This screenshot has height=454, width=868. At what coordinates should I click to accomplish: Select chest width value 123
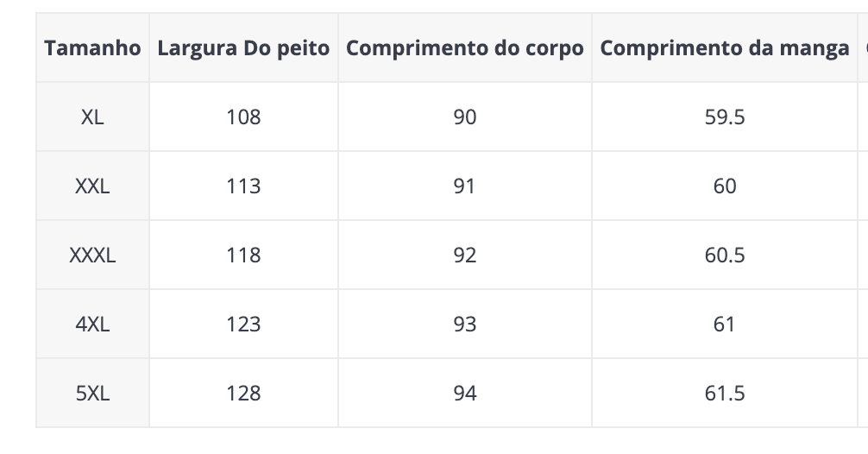pyautogui.click(x=243, y=324)
